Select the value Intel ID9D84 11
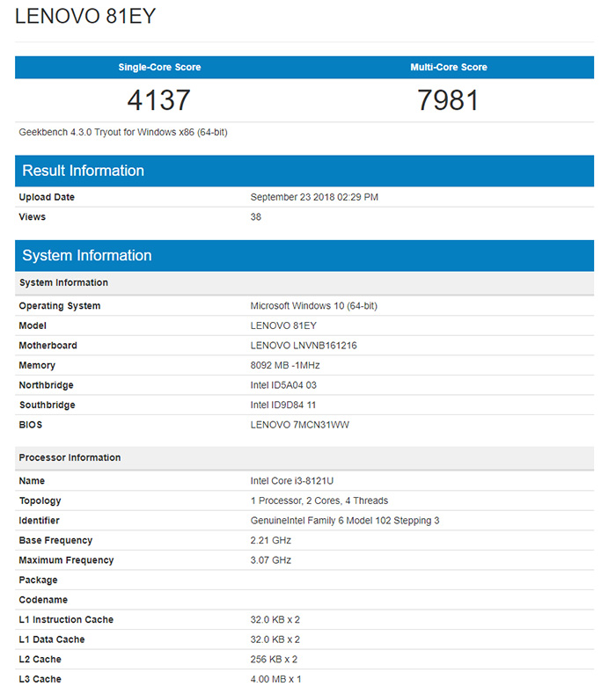 [x=283, y=405]
